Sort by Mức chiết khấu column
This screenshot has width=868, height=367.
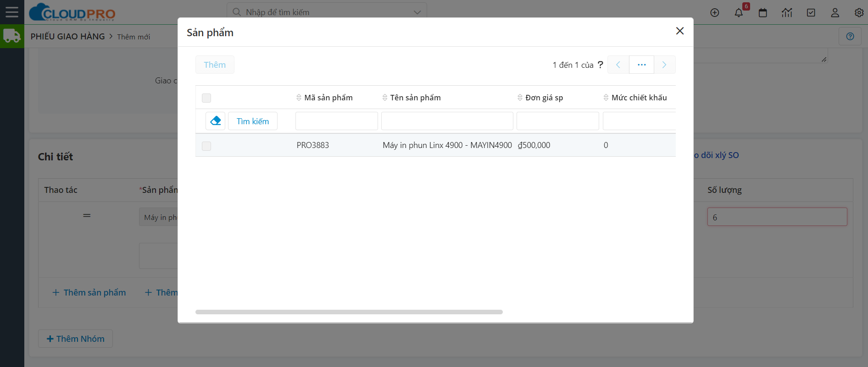635,98
